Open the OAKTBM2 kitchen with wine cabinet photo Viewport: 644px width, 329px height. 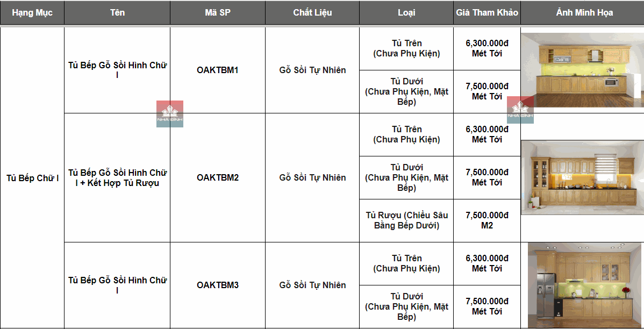tap(582, 177)
